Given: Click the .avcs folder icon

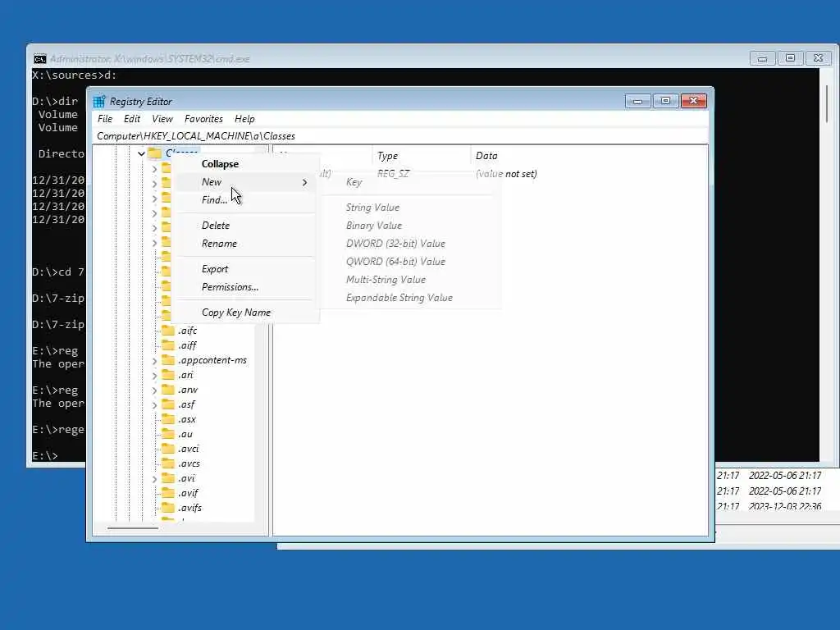Looking at the screenshot, I should click(168, 463).
